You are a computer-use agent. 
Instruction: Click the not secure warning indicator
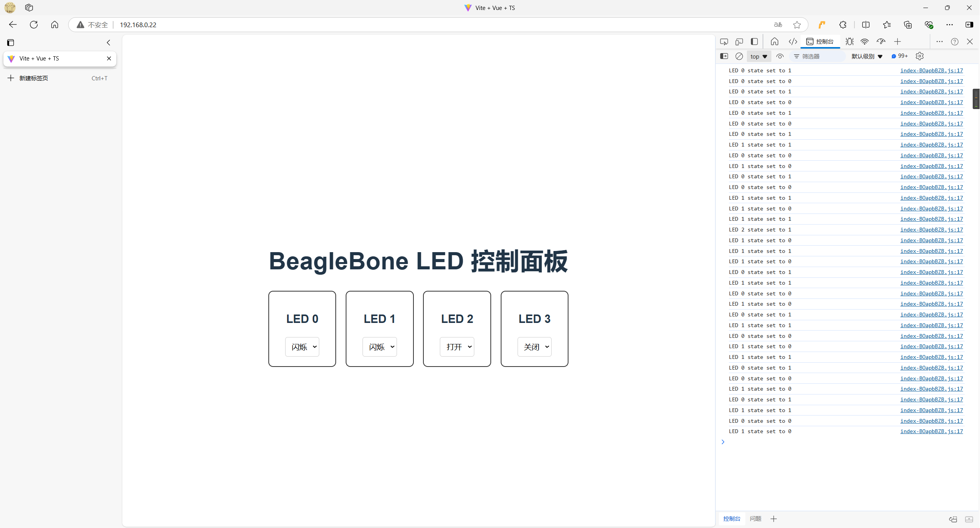[92, 25]
